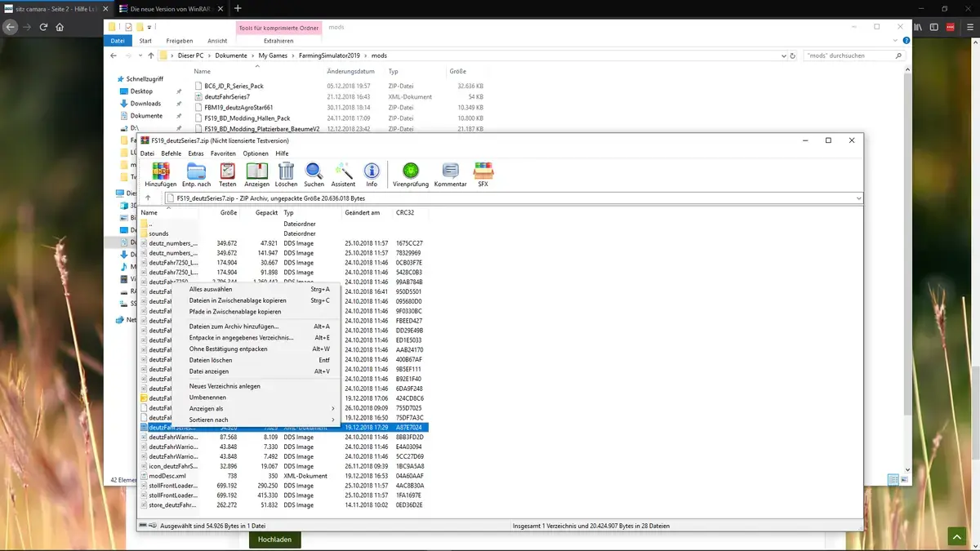This screenshot has height=551, width=980.
Task: Switch to the Ansicht ribbon tab
Action: pos(217,41)
